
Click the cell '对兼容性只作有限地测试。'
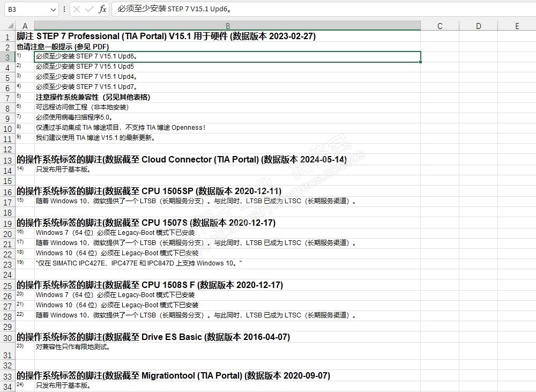227,351
